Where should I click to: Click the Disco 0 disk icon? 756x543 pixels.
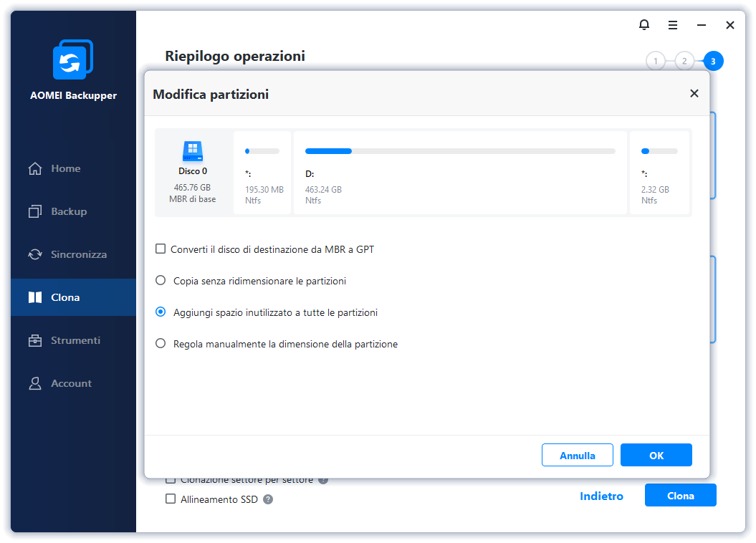(193, 151)
